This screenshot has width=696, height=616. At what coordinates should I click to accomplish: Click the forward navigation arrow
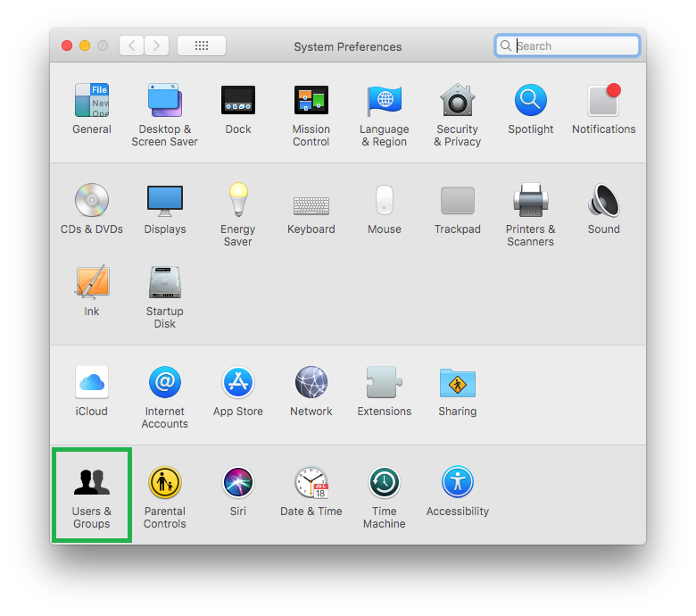tap(156, 46)
